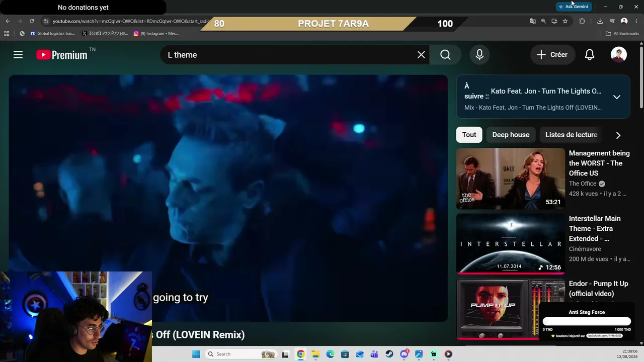Open YouTube notifications bell
The height and width of the screenshot is (362, 644).
tap(590, 55)
